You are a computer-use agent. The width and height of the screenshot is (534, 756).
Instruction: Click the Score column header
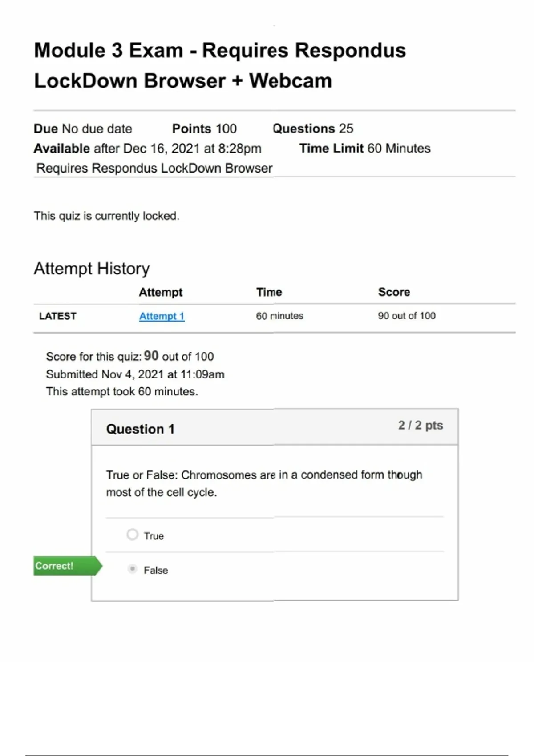[394, 292]
